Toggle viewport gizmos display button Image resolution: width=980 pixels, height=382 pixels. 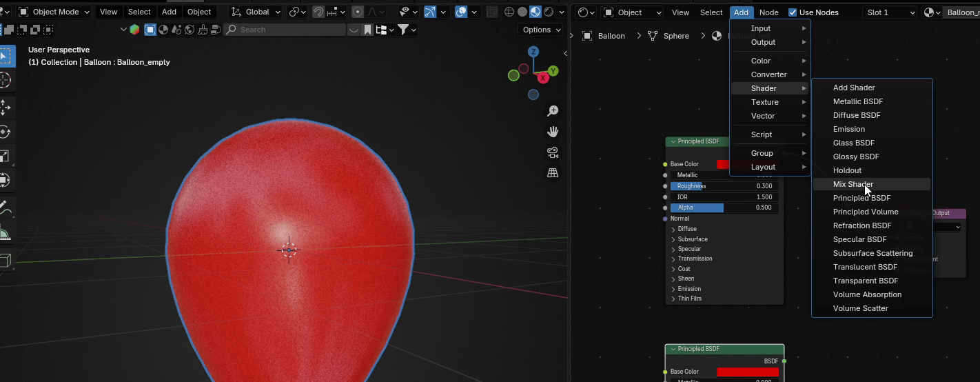[x=430, y=12]
